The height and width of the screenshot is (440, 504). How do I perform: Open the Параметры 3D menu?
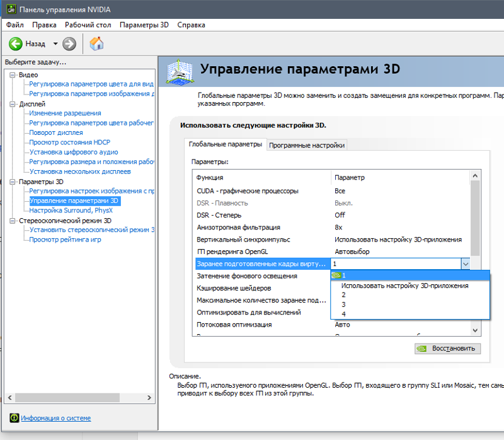[x=144, y=25]
